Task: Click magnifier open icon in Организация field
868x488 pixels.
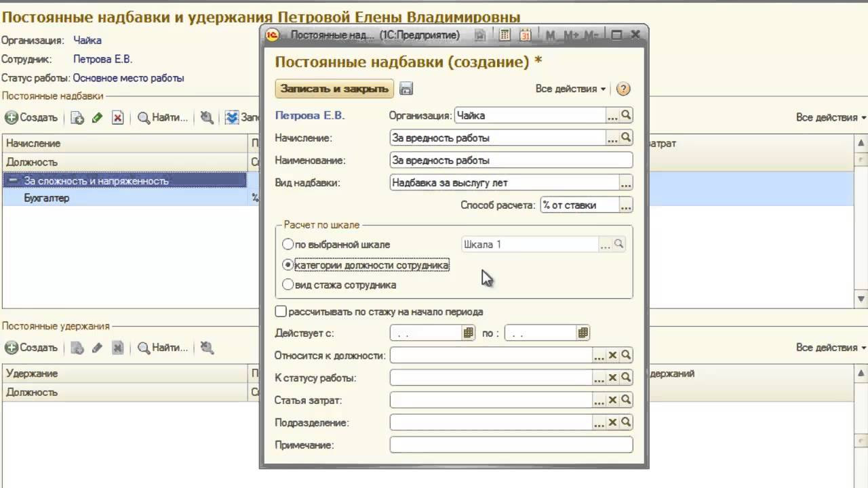Action: click(627, 115)
